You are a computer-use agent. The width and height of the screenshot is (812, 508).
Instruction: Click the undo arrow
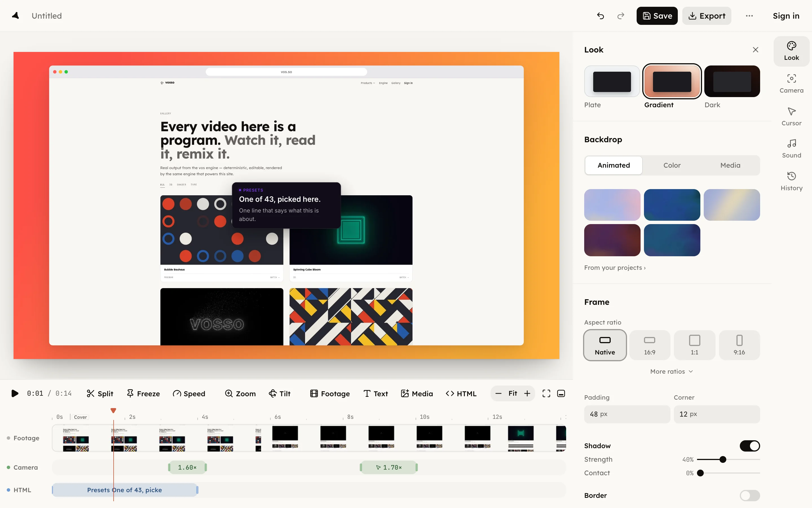[601, 16]
